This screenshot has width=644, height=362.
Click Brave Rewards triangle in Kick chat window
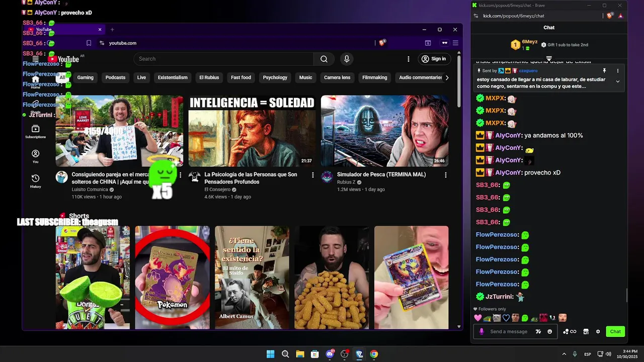[620, 16]
